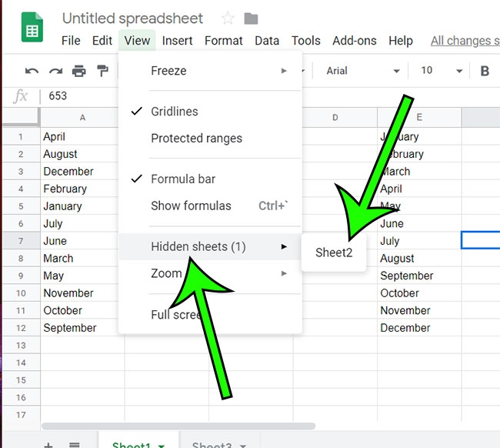The height and width of the screenshot is (448, 500).
Task: Toggle Show formulas in View menu
Action: pos(191,206)
